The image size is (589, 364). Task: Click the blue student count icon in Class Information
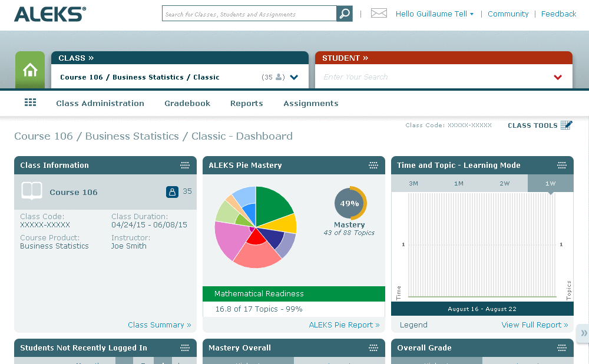[x=172, y=192]
